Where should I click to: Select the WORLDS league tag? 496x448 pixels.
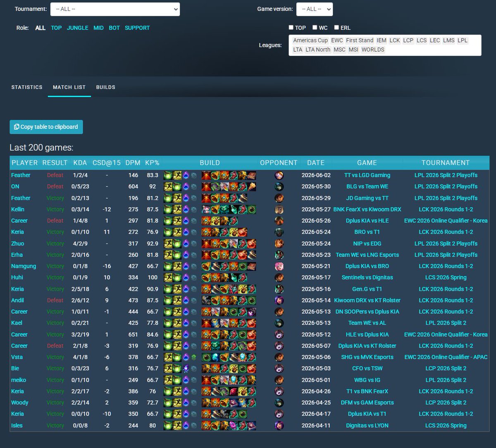click(373, 50)
